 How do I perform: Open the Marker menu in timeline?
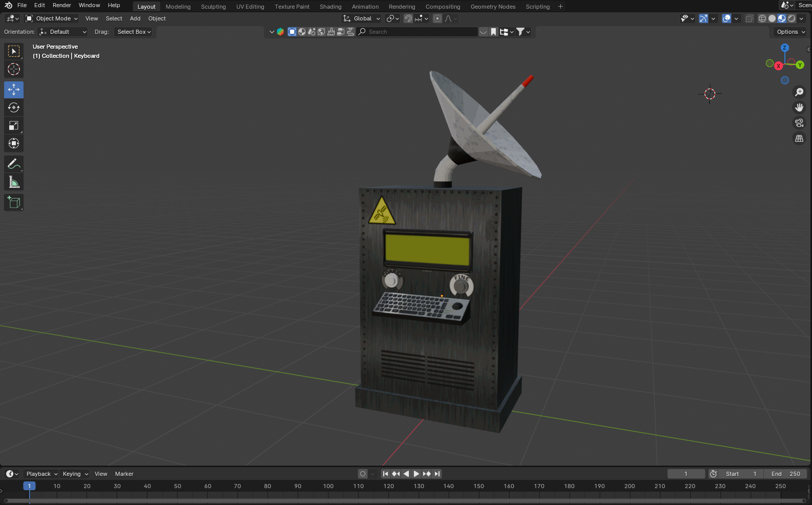pyautogui.click(x=124, y=474)
